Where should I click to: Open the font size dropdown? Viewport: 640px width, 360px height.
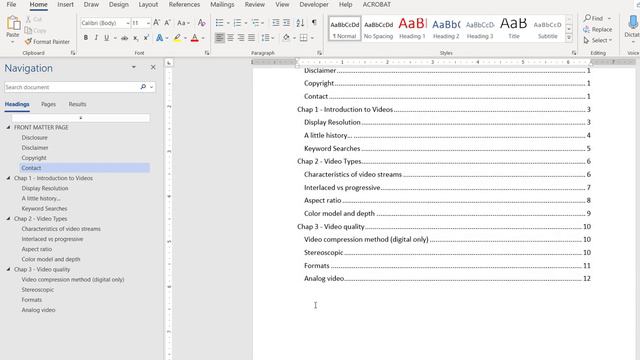tap(148, 23)
